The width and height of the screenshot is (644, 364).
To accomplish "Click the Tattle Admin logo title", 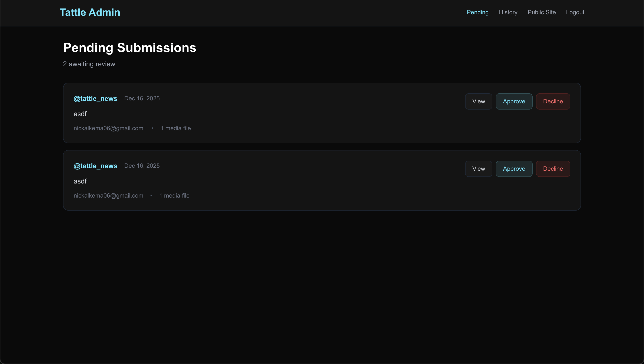I will pos(90,12).
